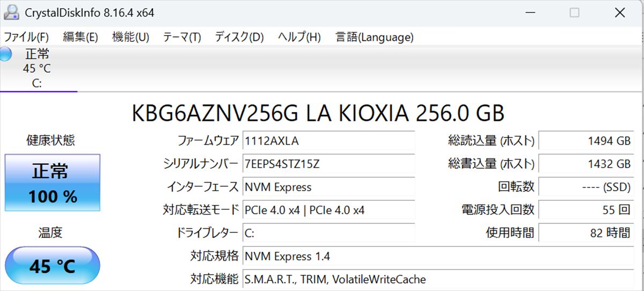The width and height of the screenshot is (644, 291).
Task: Click the features field S.M.A.R.T., TRIM, VolatileWriteCache
Action: click(438, 279)
